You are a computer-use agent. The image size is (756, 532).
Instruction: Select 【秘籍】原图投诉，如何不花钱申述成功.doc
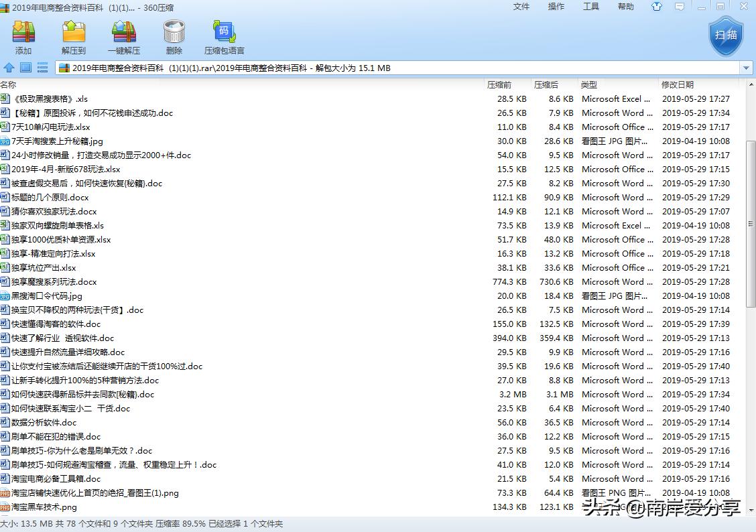coord(92,113)
